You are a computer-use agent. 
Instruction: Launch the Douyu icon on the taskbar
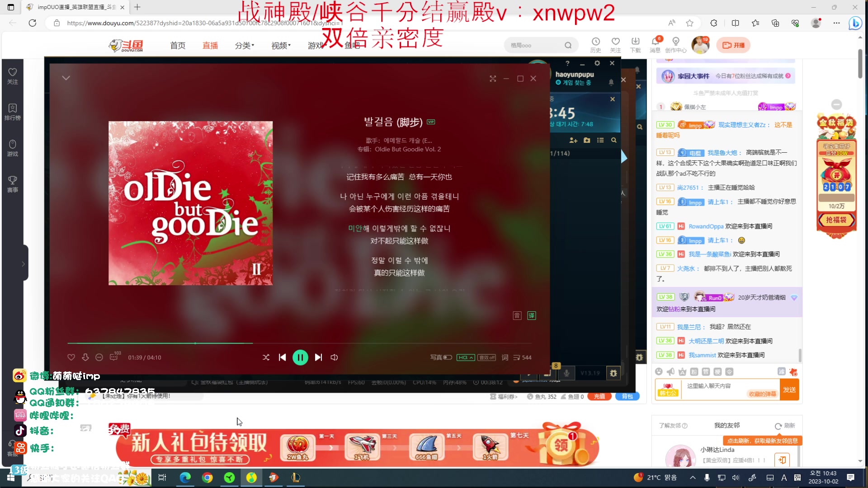point(274,478)
